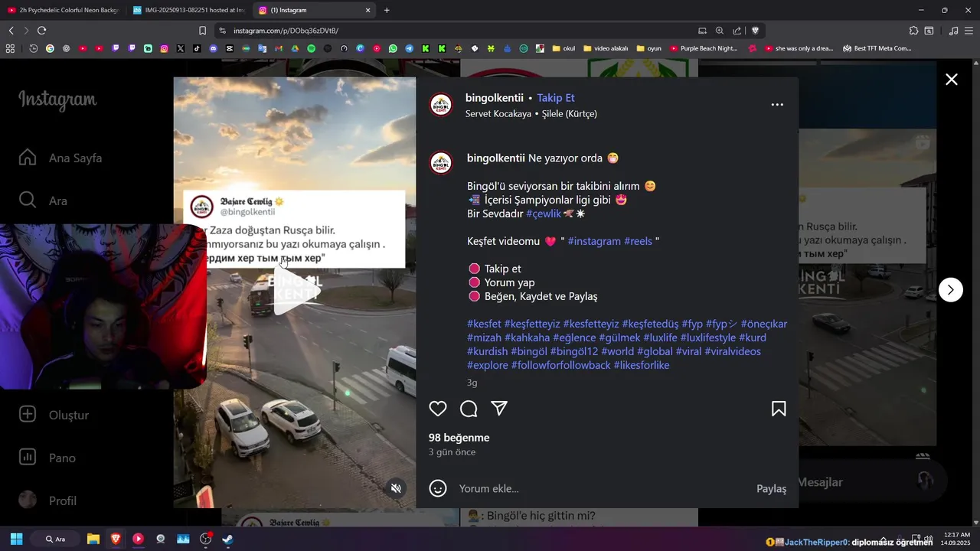Share the post via paper plane icon
This screenshot has width=980, height=551.
click(x=499, y=409)
